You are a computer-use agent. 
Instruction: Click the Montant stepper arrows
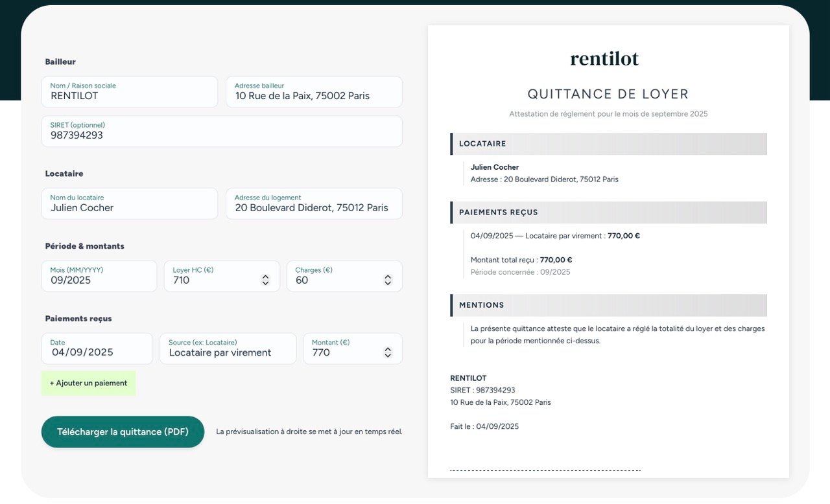click(x=388, y=352)
